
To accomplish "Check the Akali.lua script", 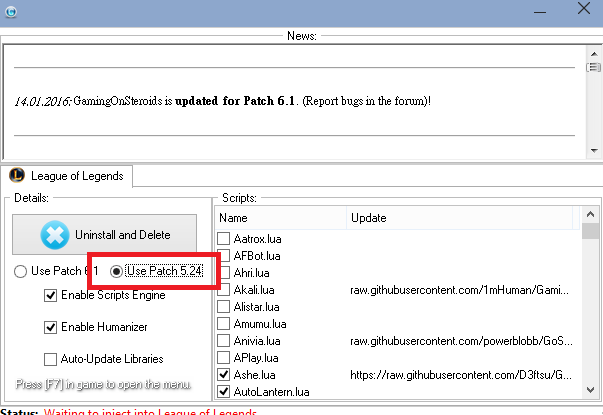I will coord(223,289).
